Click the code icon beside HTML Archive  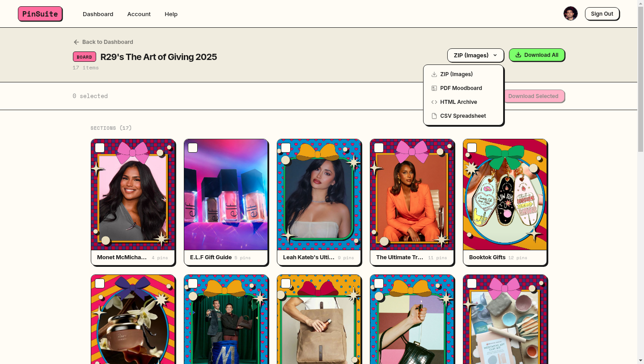pyautogui.click(x=434, y=102)
